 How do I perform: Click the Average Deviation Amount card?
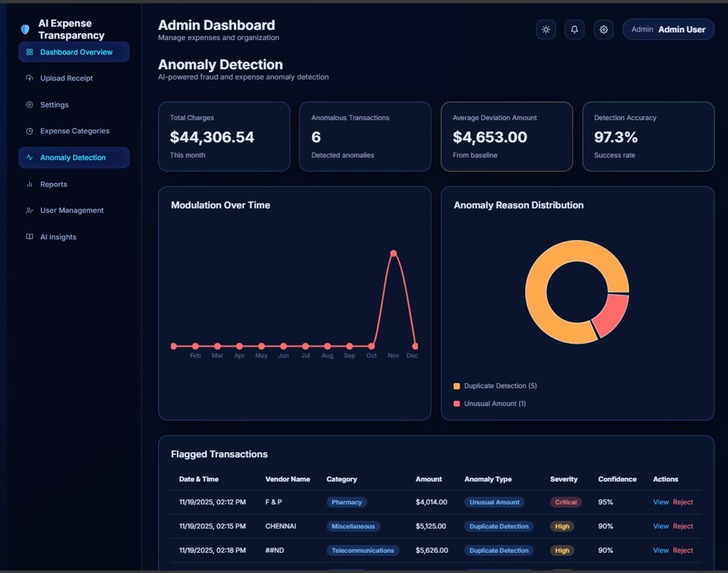coord(507,137)
